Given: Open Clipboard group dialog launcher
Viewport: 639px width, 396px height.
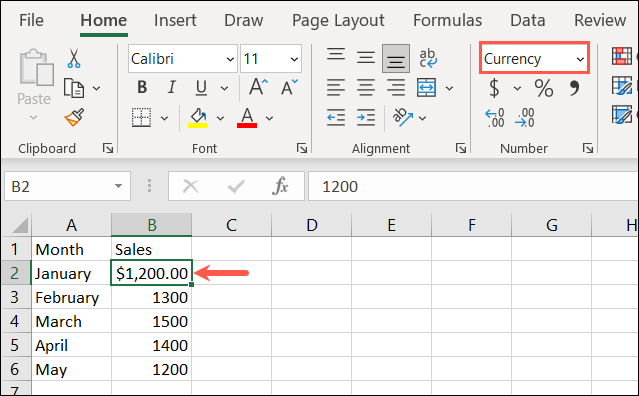Looking at the screenshot, I should [108, 148].
